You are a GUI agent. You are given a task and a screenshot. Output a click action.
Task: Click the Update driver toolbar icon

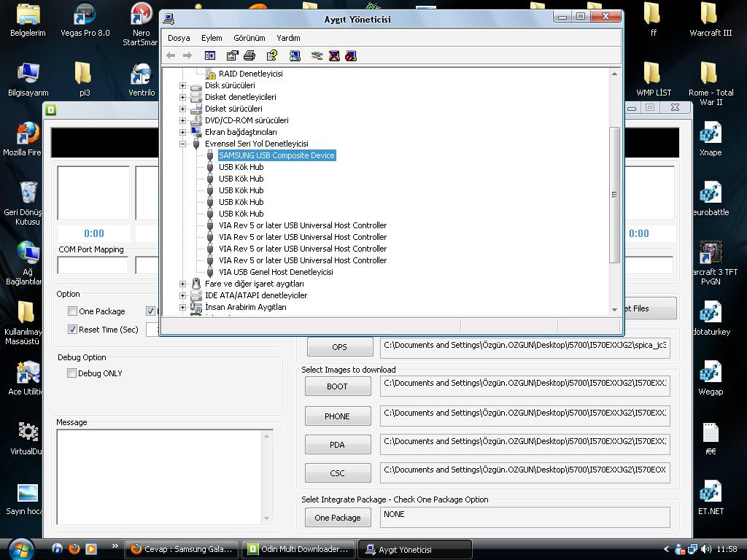coord(317,55)
